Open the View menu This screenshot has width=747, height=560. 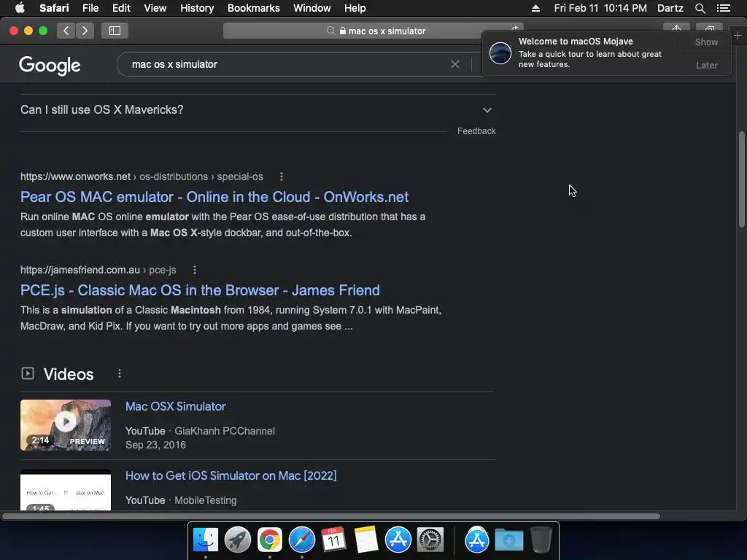(x=155, y=8)
